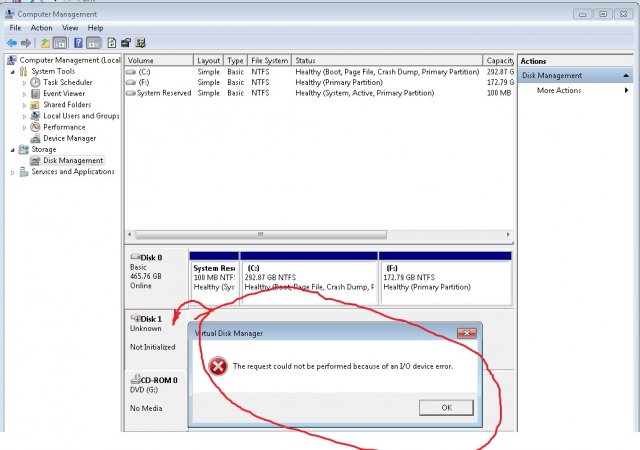Click the Refresh toolbar icon
The image size is (640, 450).
tap(109, 43)
